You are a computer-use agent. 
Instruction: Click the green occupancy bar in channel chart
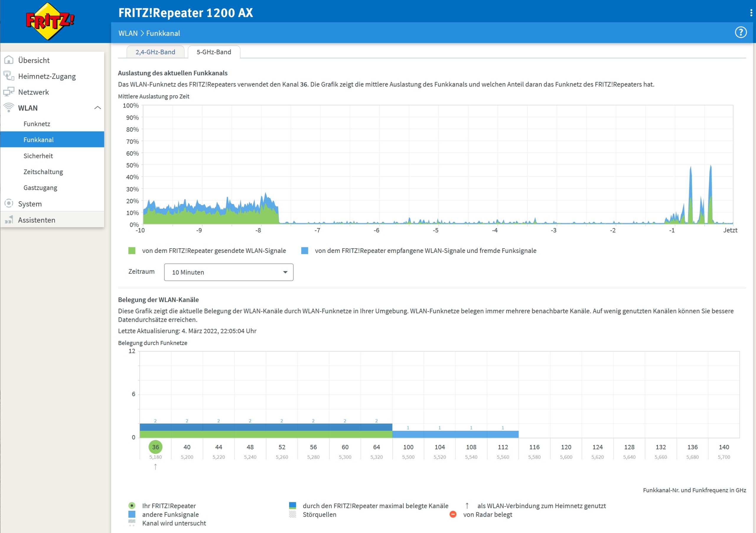[266, 434]
